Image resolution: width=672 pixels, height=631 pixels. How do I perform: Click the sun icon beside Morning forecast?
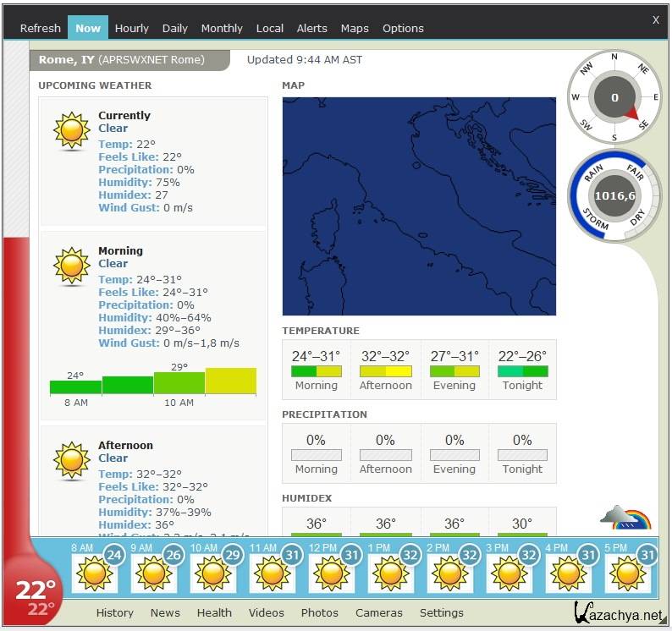click(x=71, y=266)
